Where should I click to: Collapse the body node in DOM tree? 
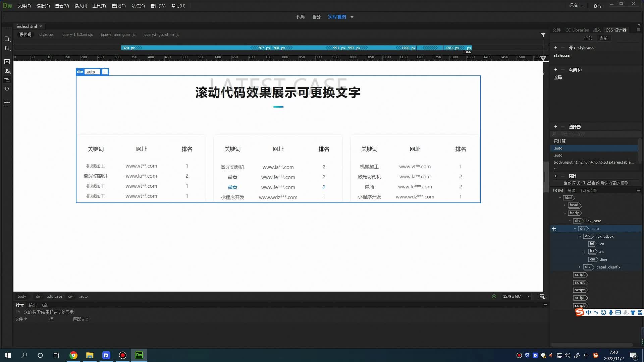[x=565, y=213]
